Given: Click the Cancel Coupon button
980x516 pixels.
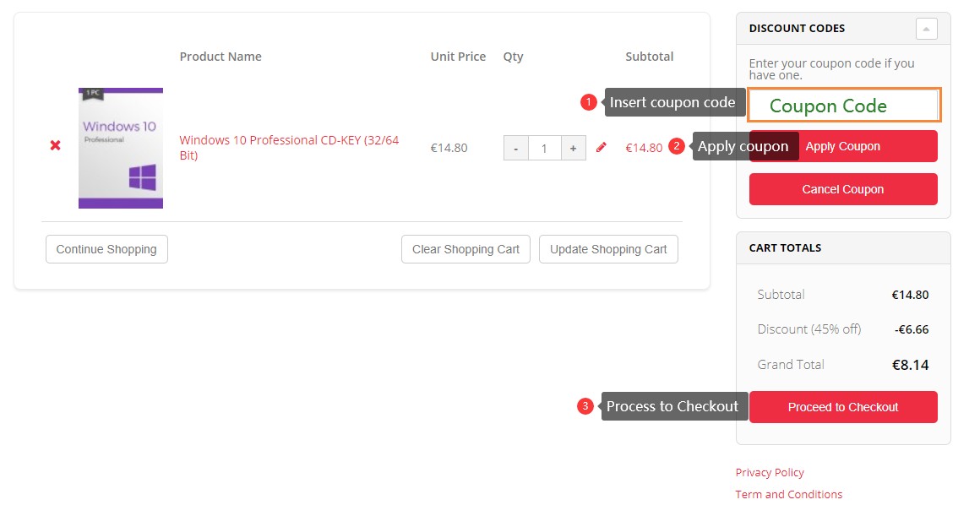Looking at the screenshot, I should (843, 189).
